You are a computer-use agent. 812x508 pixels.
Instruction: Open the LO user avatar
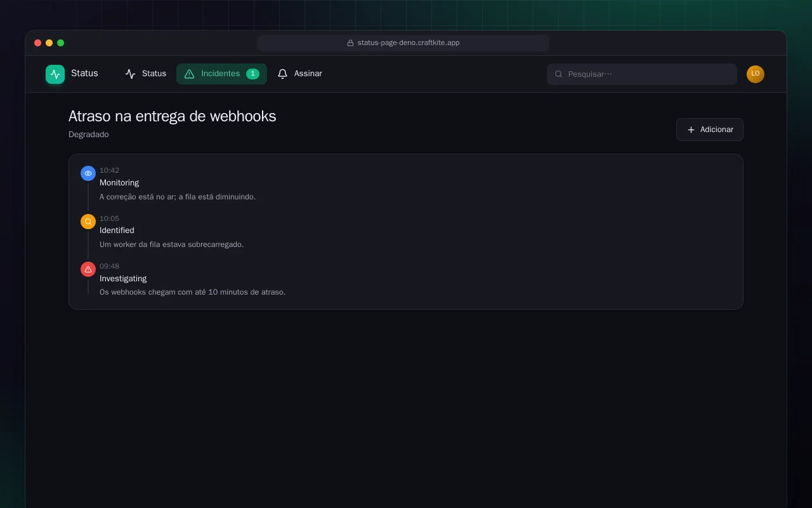click(x=756, y=74)
